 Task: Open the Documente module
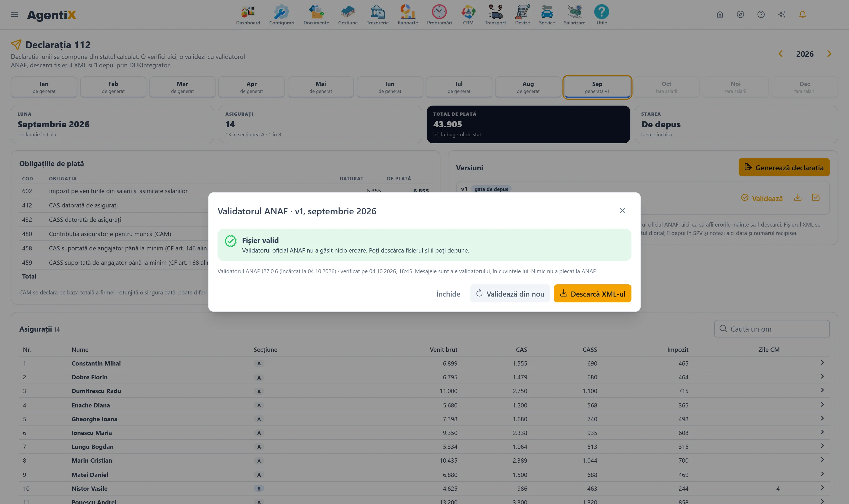316,15
